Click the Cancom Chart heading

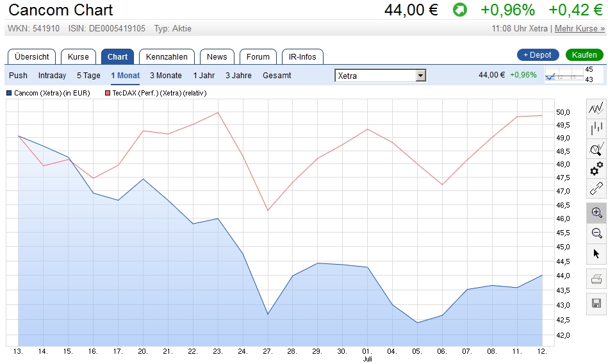click(x=60, y=10)
